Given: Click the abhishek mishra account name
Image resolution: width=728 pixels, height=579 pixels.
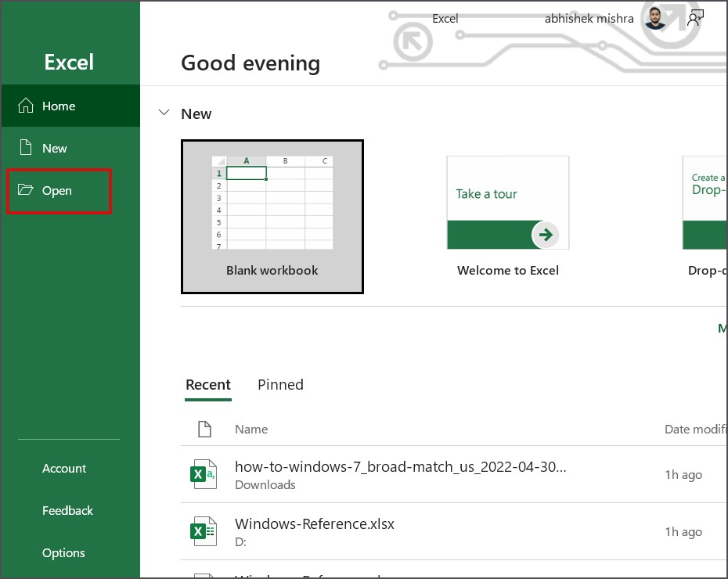Looking at the screenshot, I should [x=589, y=19].
